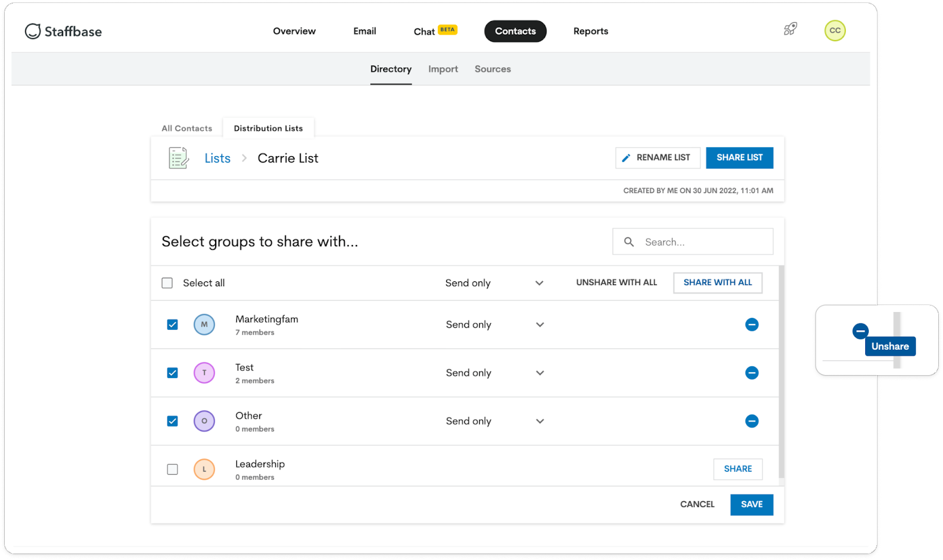Tick the Select all checkbox
943x560 pixels.
coord(167,283)
